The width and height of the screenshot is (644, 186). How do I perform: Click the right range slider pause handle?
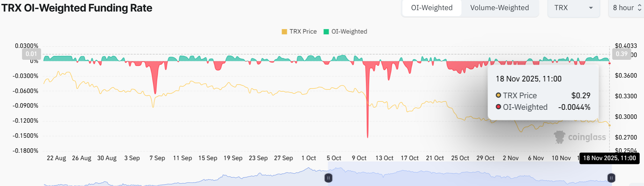611,178
